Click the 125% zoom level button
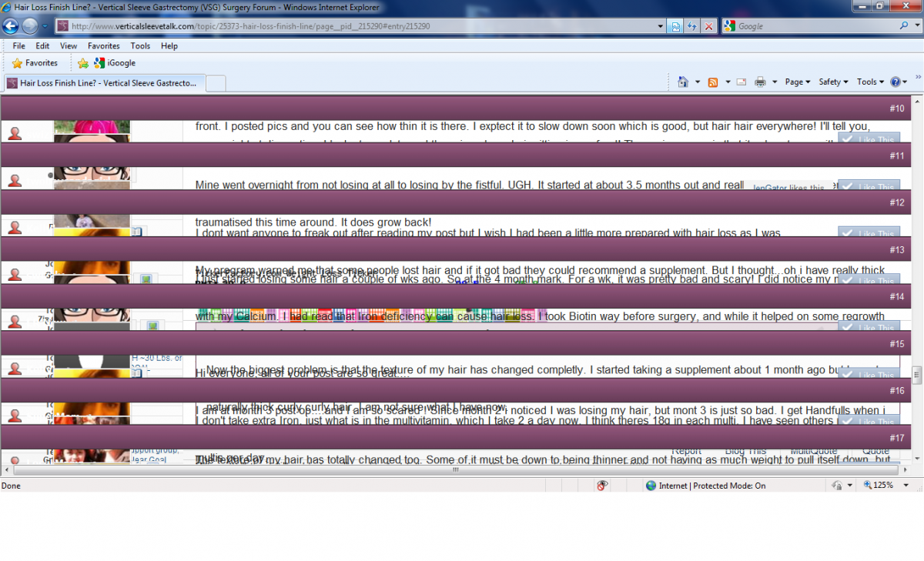Viewport: 924px width, 561px height. point(877,486)
